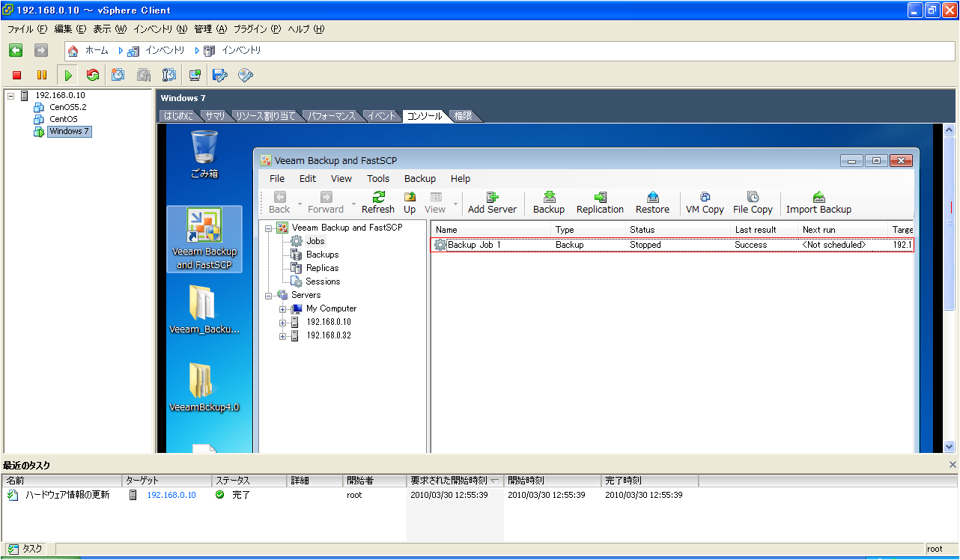Click the launch VM console icon
The width and height of the screenshot is (960, 560).
(195, 75)
